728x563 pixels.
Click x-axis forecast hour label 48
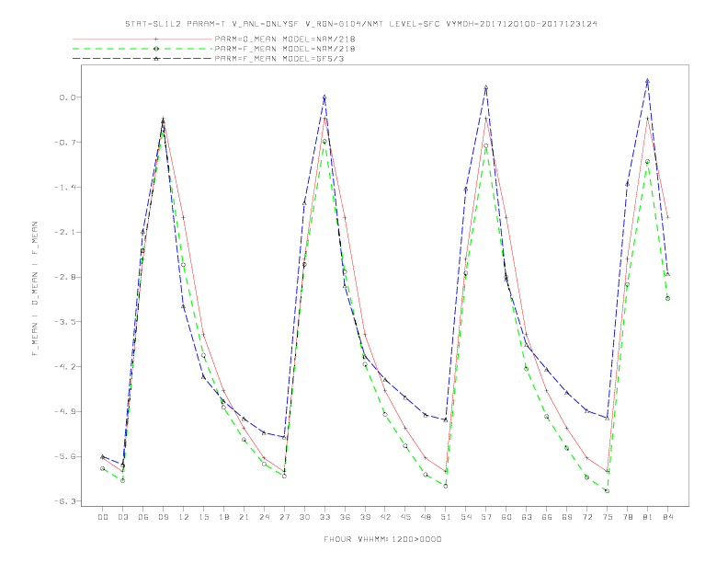[x=426, y=517]
